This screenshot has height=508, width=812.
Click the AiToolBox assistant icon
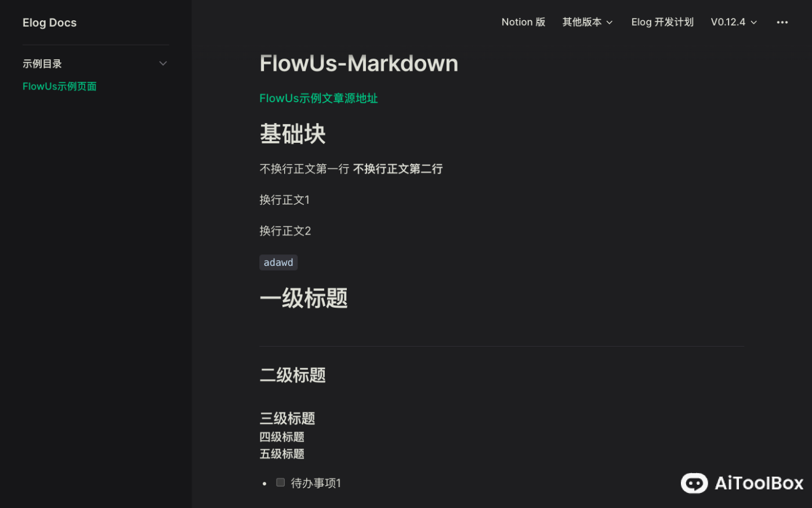click(694, 483)
